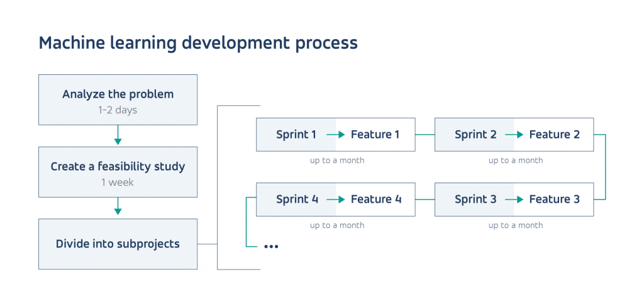Screen dimensions: 644x306
Task: Click the Machine learning development process title
Action: tap(198, 43)
